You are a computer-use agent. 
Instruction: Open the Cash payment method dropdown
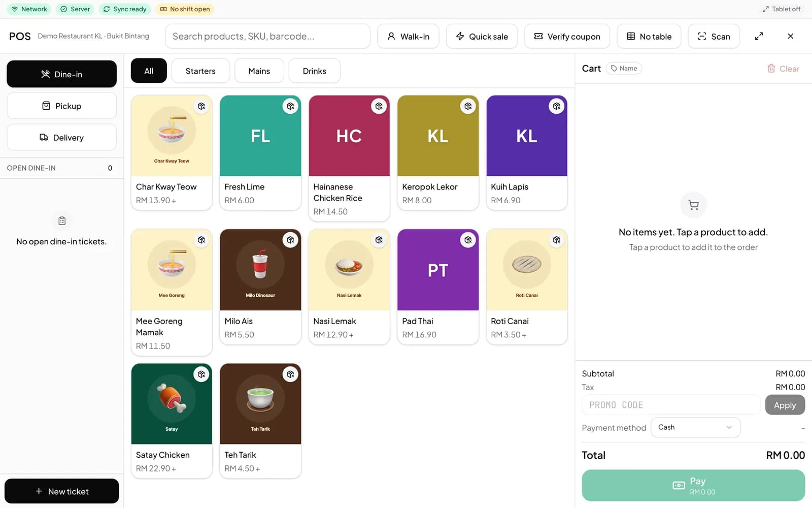point(695,427)
